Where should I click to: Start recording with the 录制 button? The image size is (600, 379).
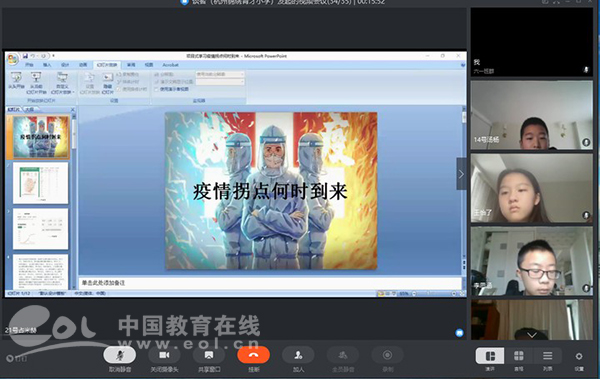(x=387, y=355)
